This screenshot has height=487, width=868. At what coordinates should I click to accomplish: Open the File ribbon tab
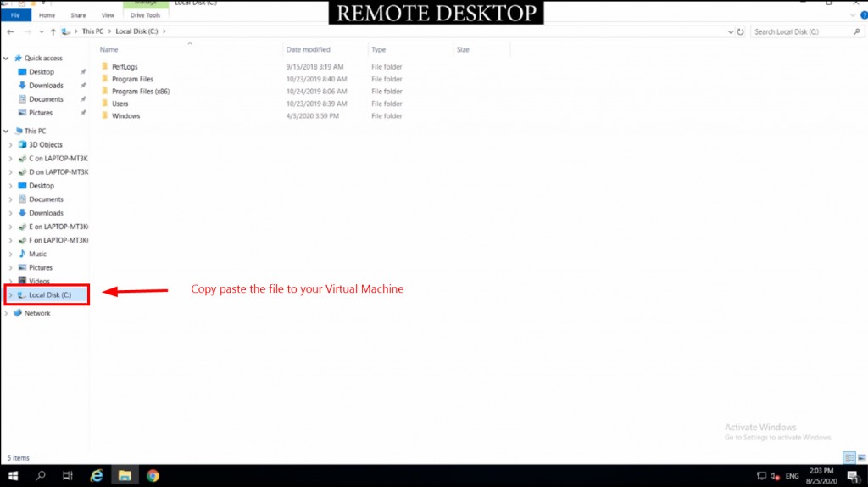15,15
